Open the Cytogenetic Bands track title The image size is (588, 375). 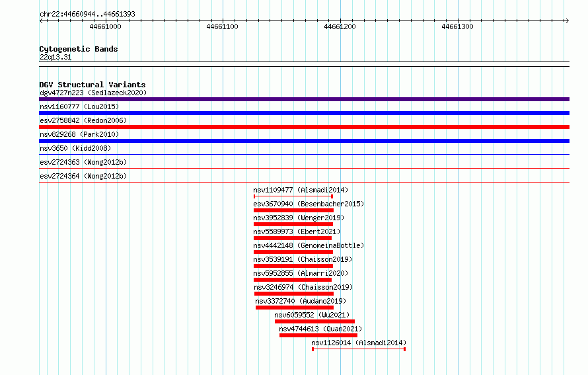click(x=79, y=49)
